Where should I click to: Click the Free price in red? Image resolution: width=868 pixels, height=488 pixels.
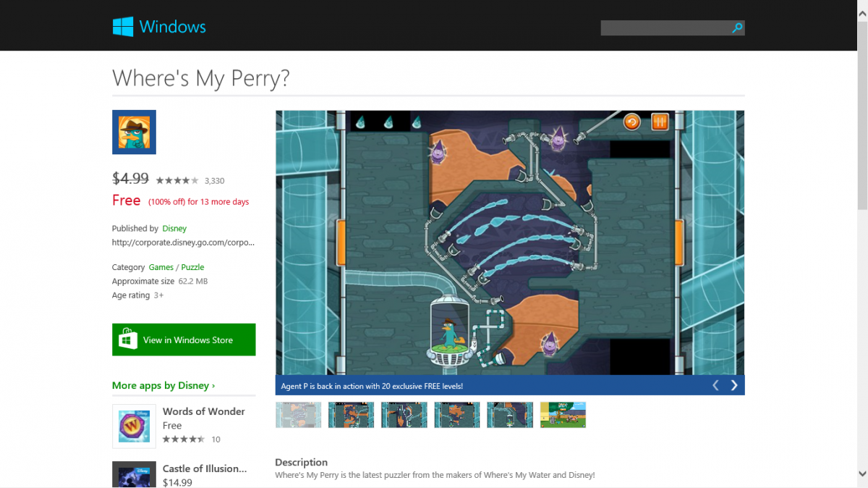pyautogui.click(x=127, y=201)
